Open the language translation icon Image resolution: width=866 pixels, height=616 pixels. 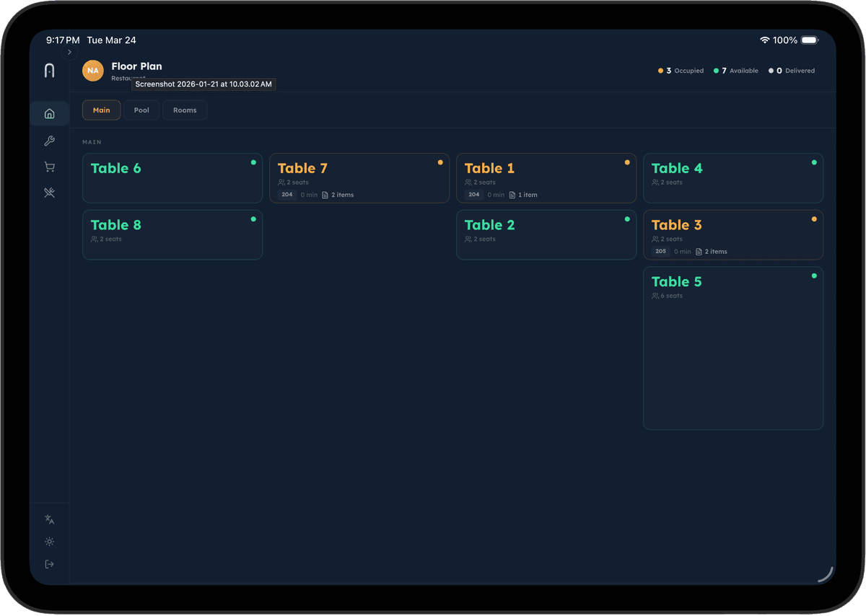tap(49, 519)
